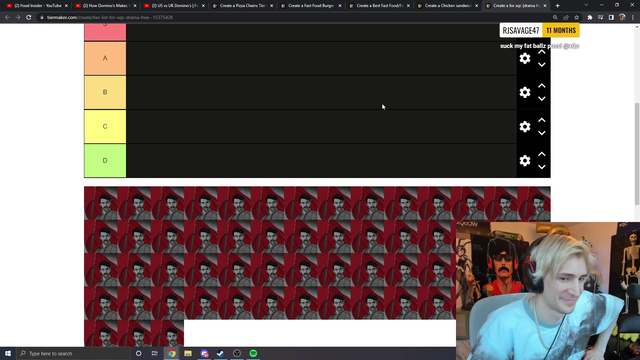Go forward to next page

tap(18, 18)
